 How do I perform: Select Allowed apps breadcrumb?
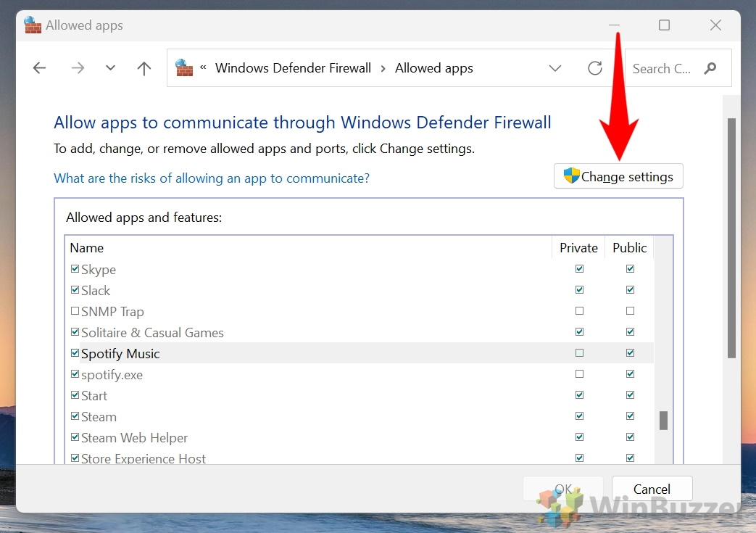click(434, 68)
